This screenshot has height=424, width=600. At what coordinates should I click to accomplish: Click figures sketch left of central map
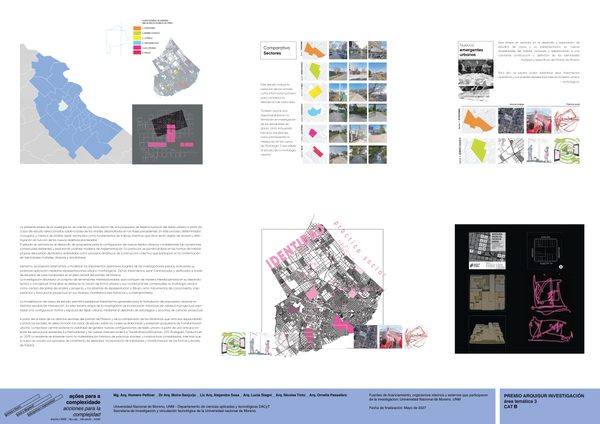click(260, 344)
